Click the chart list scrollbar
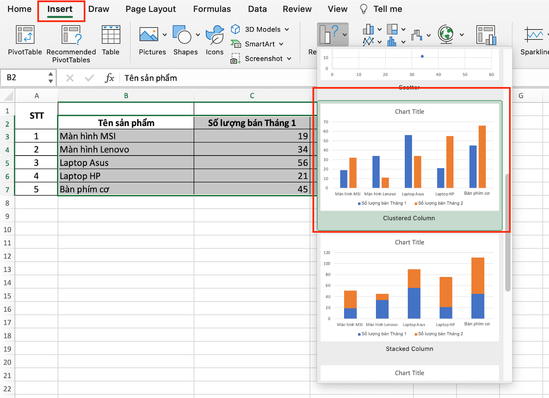The image size is (549, 398). click(x=507, y=232)
